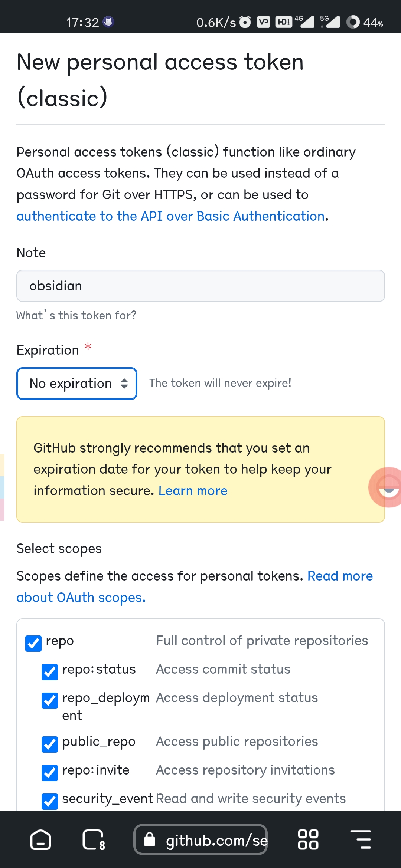The width and height of the screenshot is (401, 868).
Task: Open the browser home page icon
Action: [x=40, y=839]
